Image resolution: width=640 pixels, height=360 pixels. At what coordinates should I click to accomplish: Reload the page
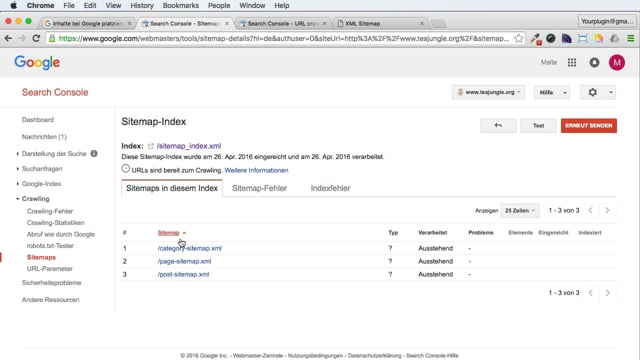point(36,38)
